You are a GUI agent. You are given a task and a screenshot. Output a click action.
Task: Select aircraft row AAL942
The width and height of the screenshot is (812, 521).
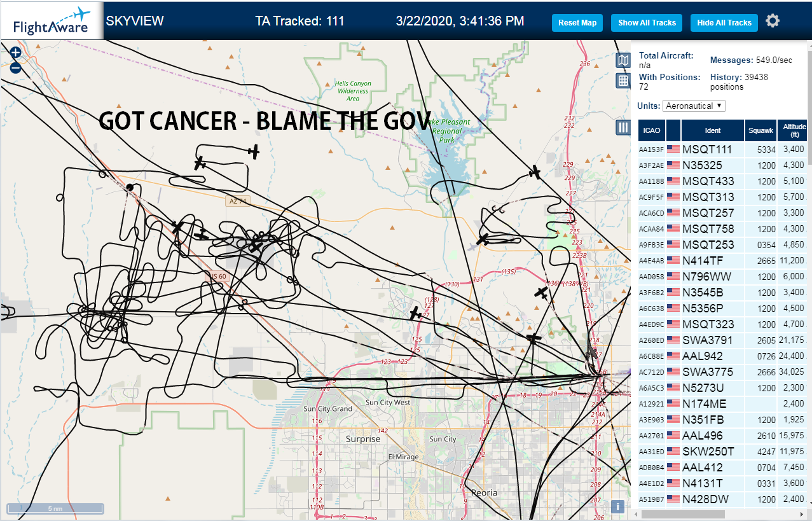pos(723,356)
